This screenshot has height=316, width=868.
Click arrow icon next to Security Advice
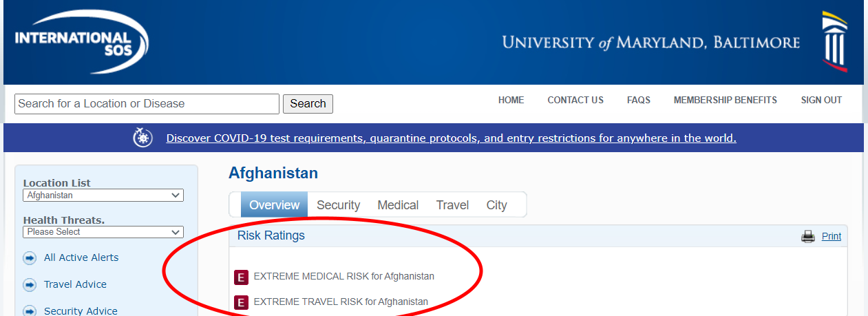(30, 311)
